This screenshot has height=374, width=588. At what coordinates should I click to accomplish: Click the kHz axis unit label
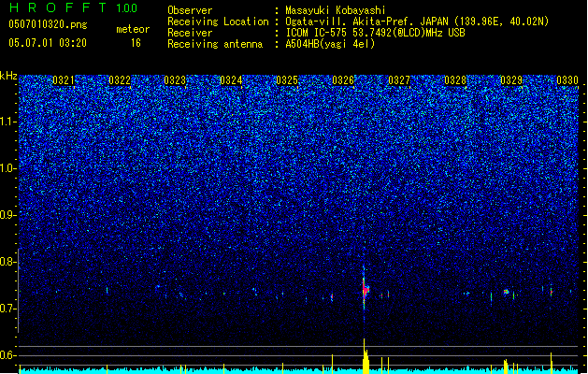(8, 76)
